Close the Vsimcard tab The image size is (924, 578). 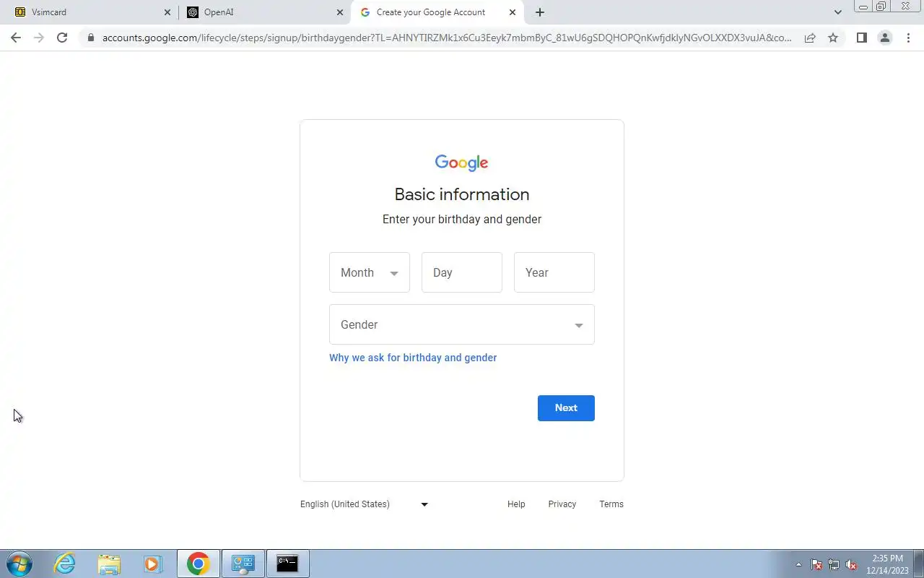[x=167, y=12]
